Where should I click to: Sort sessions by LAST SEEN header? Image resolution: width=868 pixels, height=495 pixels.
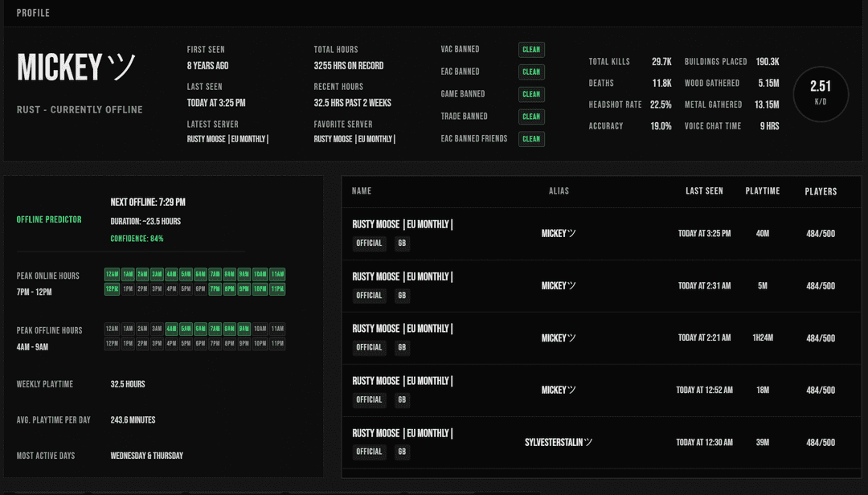coord(704,191)
